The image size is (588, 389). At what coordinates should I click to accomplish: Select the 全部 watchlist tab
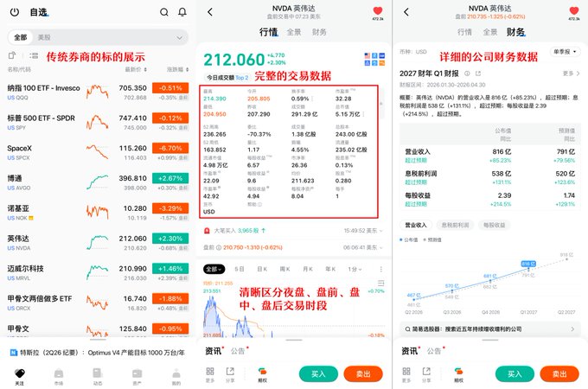click(20, 37)
